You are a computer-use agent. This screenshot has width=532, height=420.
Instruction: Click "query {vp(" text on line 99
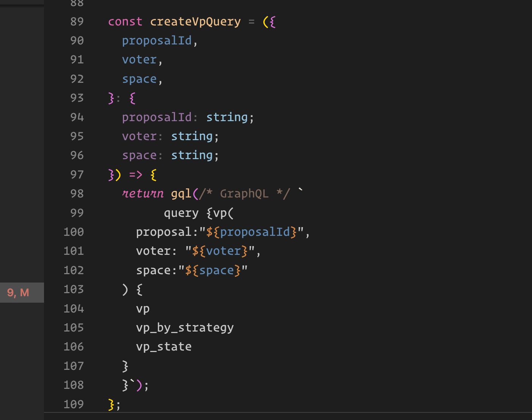tap(199, 213)
